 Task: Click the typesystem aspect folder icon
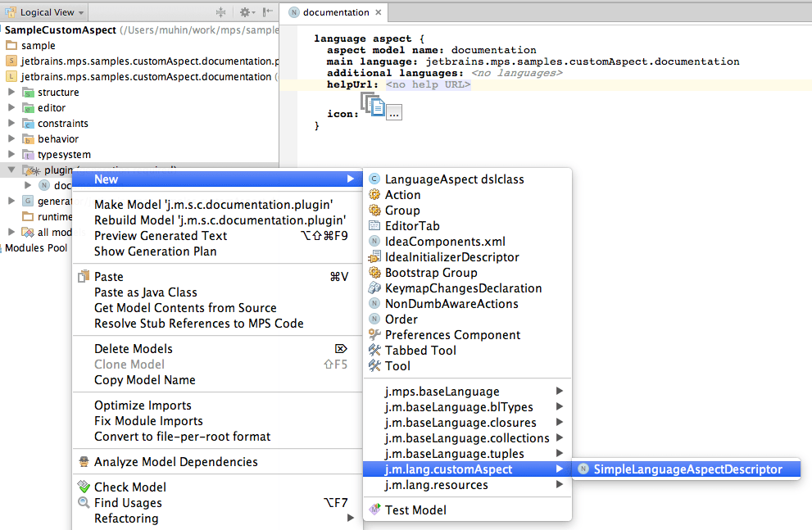click(x=29, y=155)
